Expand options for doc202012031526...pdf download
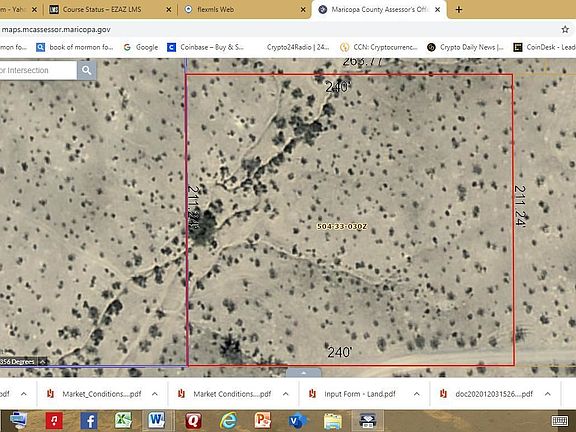The image size is (576, 432). coord(547,394)
